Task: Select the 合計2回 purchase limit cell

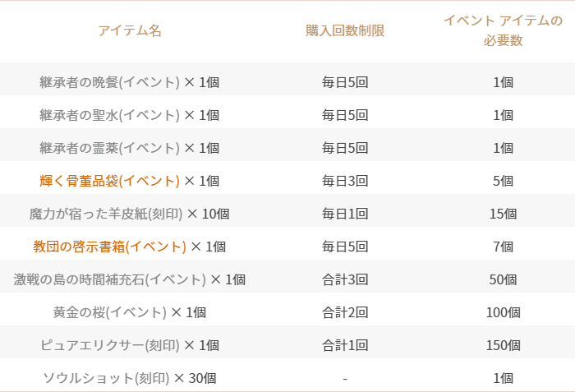Action: pyautogui.click(x=345, y=312)
